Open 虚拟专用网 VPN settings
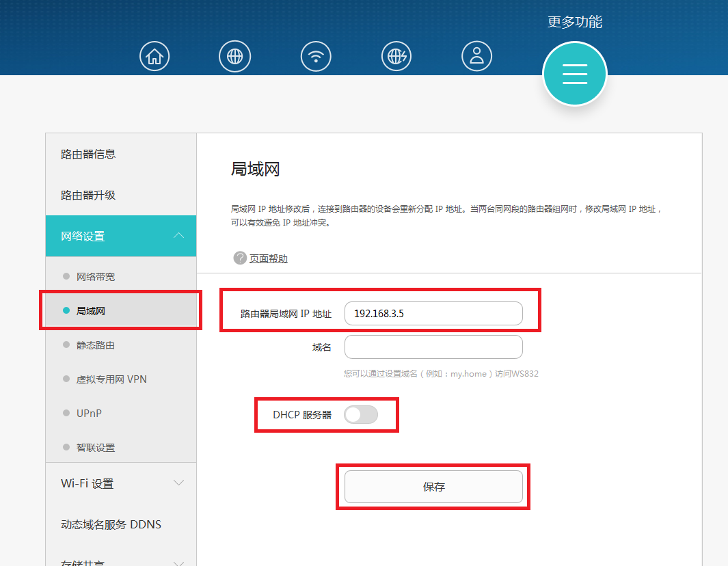This screenshot has width=728, height=566. (x=111, y=379)
